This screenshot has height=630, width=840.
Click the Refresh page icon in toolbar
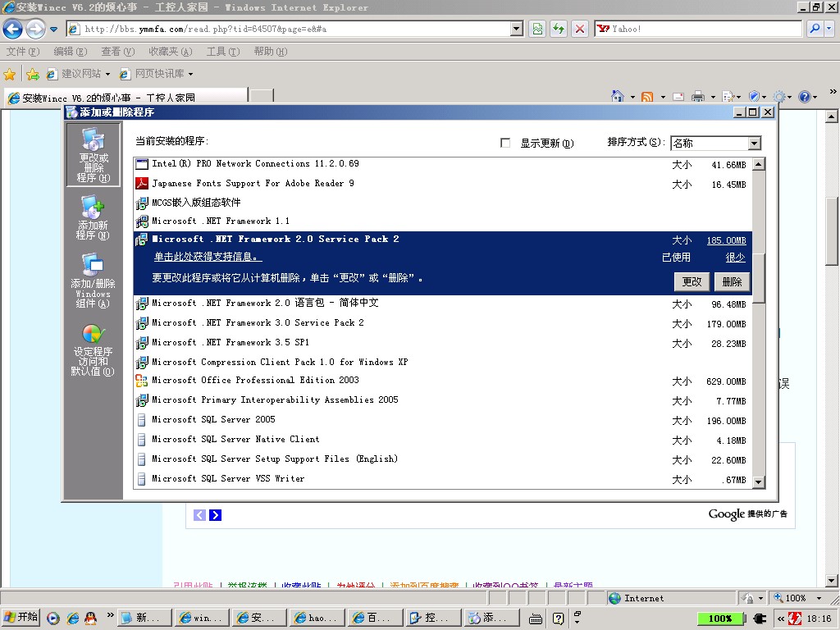pos(559,29)
